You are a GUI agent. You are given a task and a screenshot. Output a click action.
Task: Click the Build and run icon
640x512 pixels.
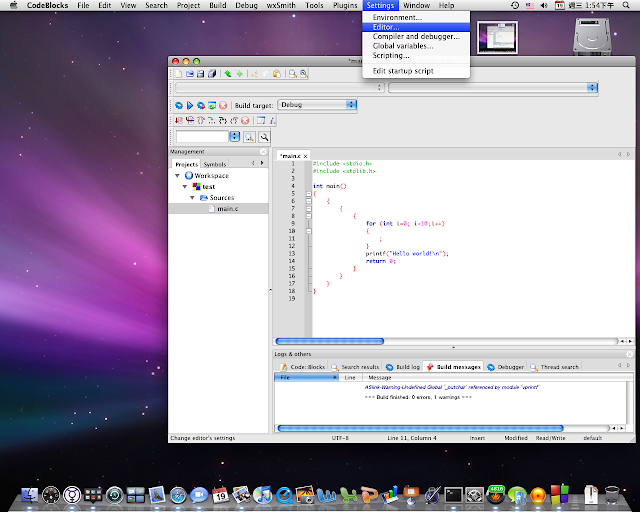coord(201,105)
